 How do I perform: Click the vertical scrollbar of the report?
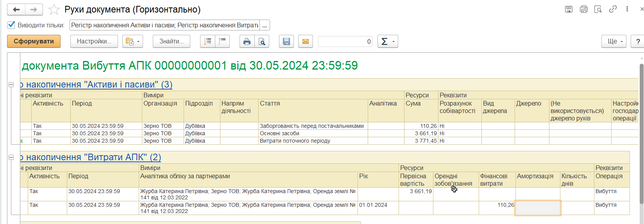click(x=642, y=133)
